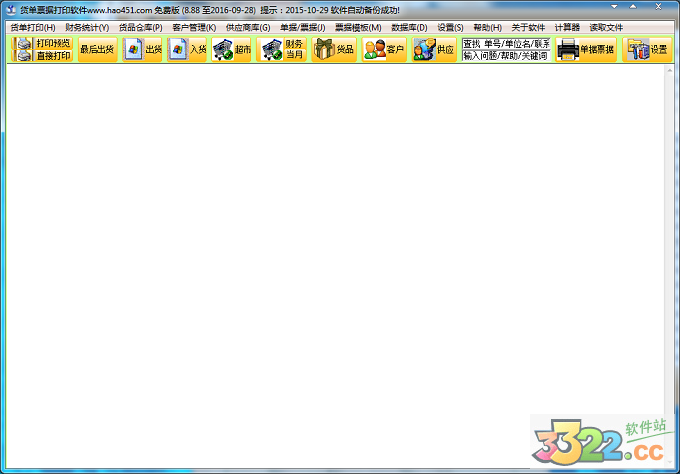Click the 供应 supplier icon
680x474 pixels.
point(434,49)
